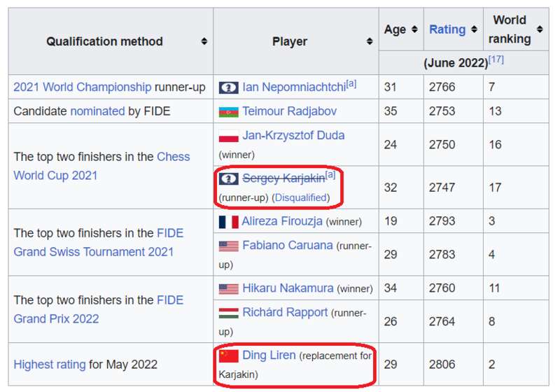
Task: Follow the Disqualified link under Karjakin
Action: (x=301, y=197)
